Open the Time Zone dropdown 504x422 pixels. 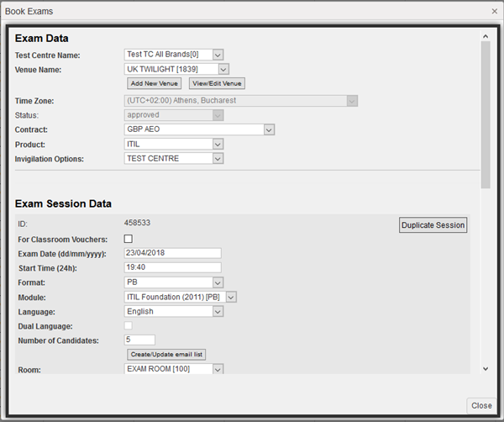click(x=241, y=101)
